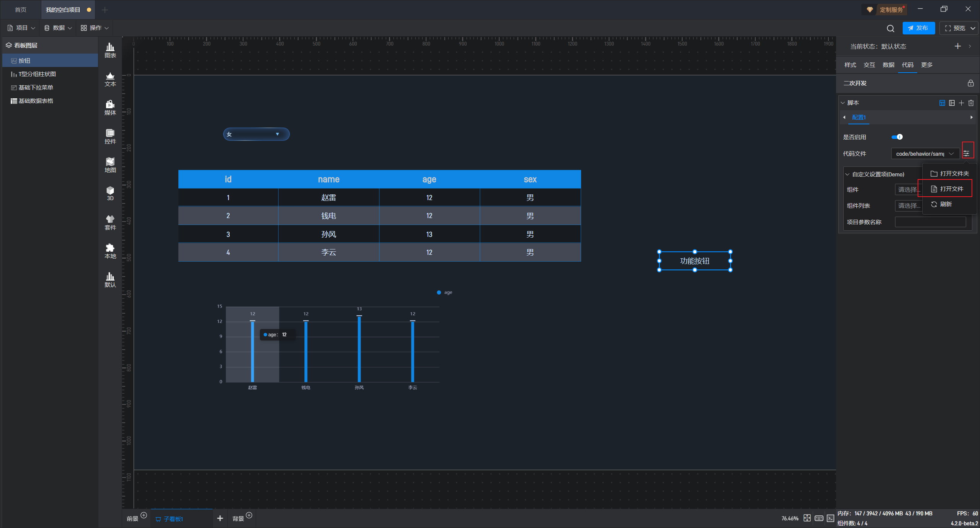Click the search magnifier icon
Screen dimensions: 980x528
890,28
